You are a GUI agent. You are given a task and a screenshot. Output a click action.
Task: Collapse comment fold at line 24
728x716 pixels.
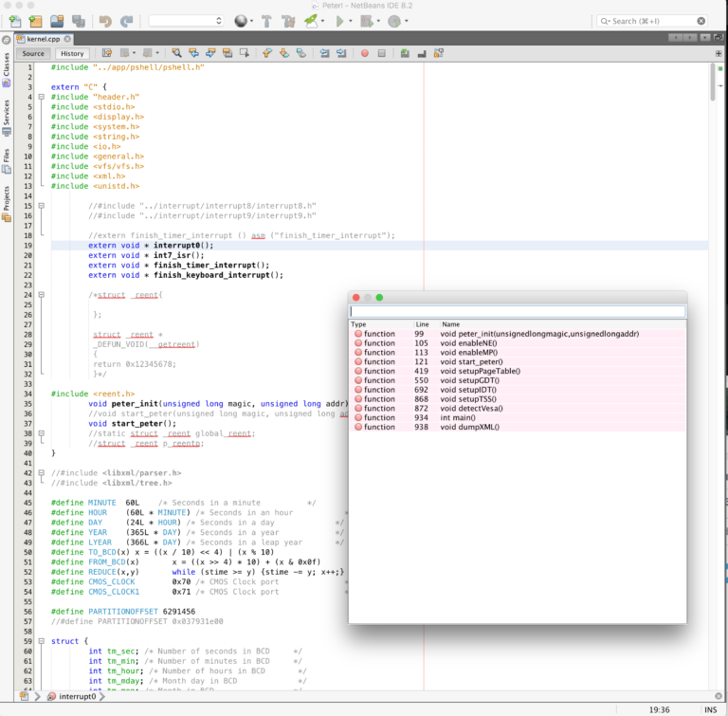click(x=42, y=295)
